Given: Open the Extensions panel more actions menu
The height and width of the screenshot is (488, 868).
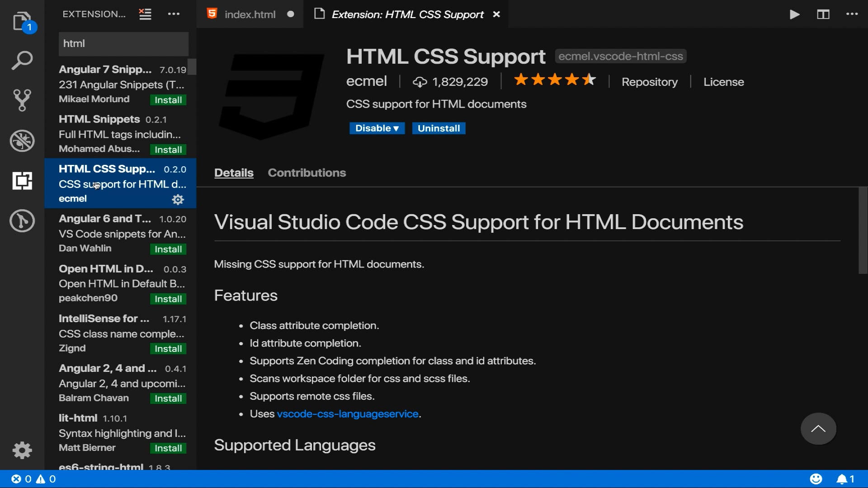Looking at the screenshot, I should [x=174, y=14].
